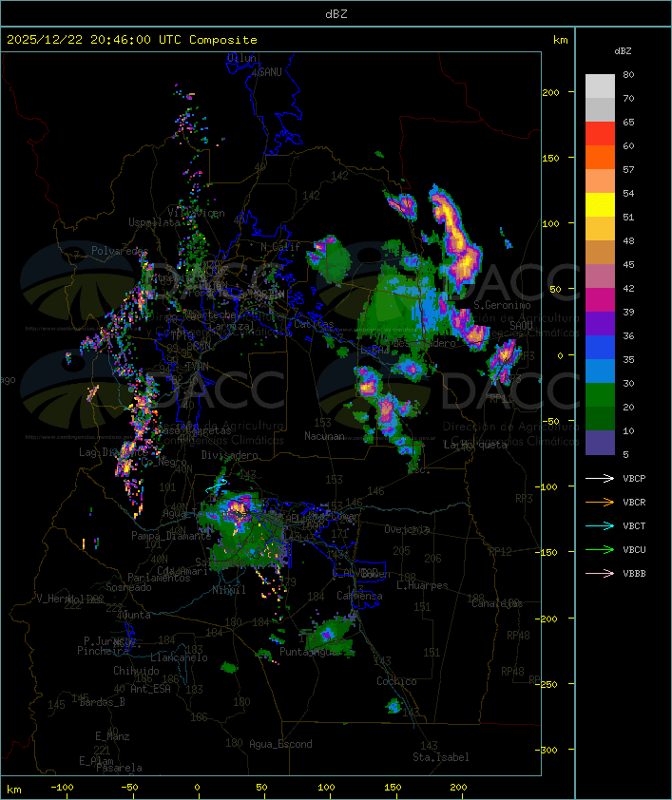Screen dimensions: 672x800
Task: Pick the bright yellow 51-54 dBZ swatch
Action: (600, 205)
